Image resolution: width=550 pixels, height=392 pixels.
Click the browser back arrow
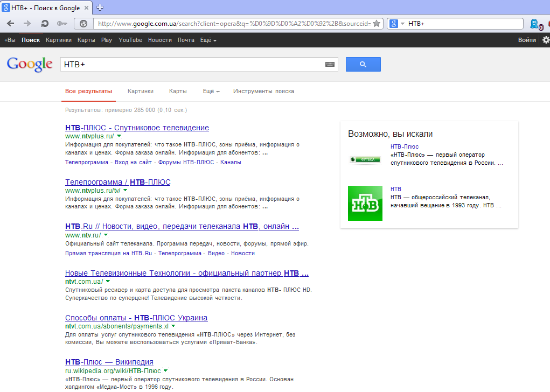click(11, 24)
